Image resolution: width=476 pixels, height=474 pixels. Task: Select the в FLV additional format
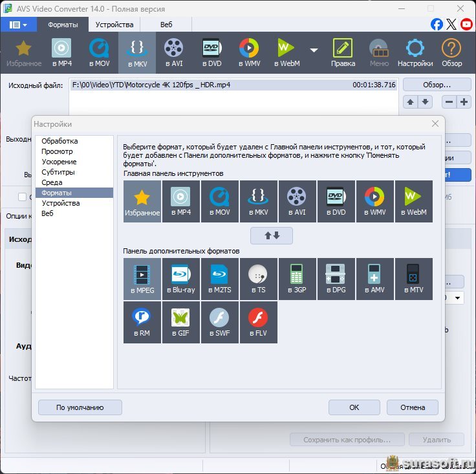259,322
